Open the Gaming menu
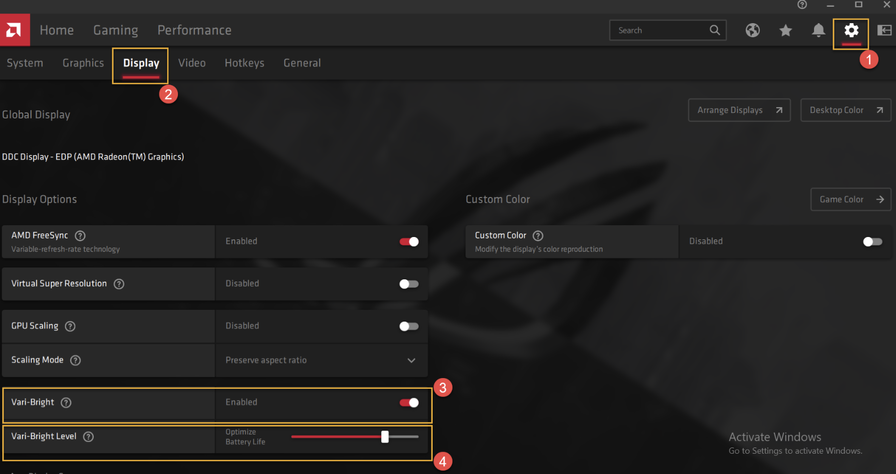The width and height of the screenshot is (896, 474). (x=115, y=30)
